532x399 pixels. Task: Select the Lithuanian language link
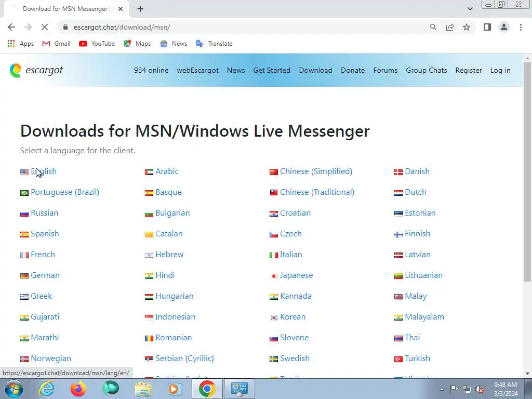point(423,275)
